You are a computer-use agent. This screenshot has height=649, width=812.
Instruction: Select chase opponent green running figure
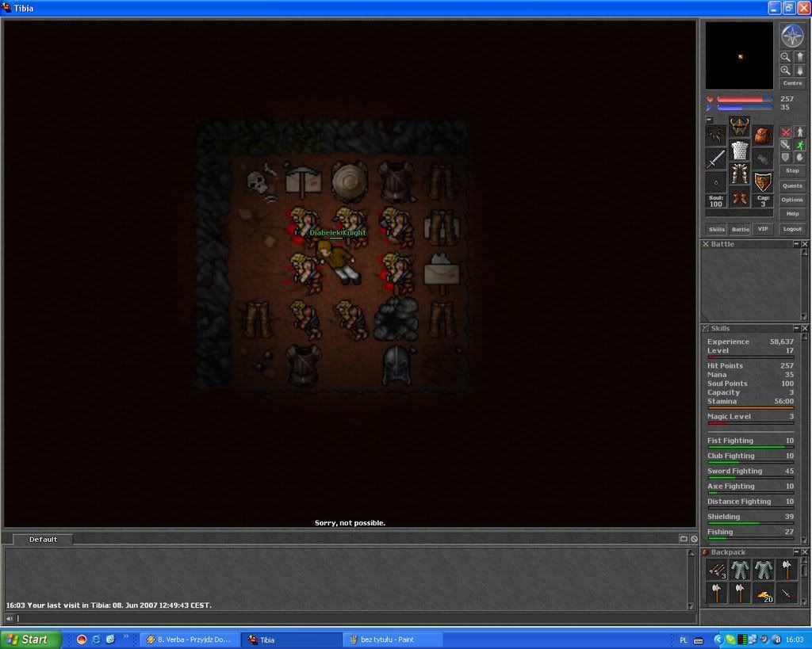point(800,145)
